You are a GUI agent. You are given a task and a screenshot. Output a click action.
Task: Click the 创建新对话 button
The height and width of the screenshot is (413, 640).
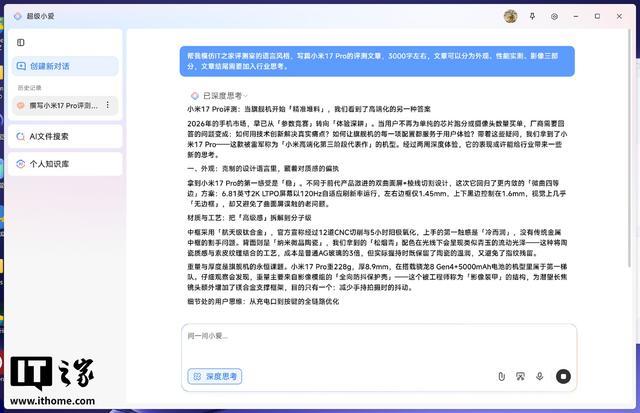coord(65,66)
